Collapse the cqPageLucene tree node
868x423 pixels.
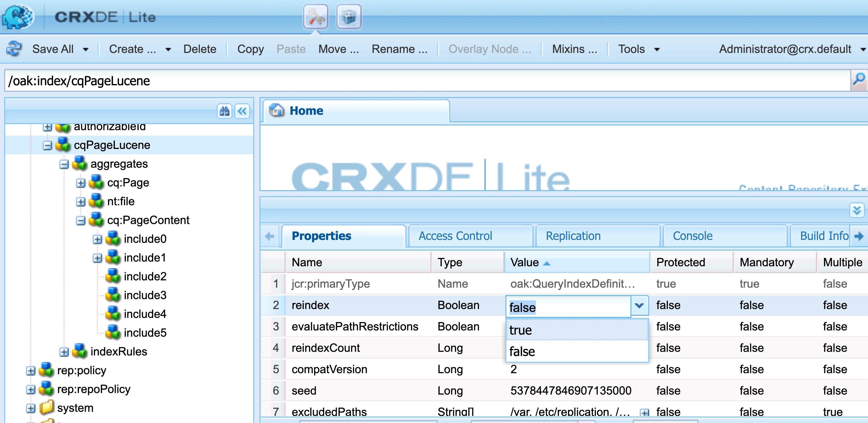[47, 145]
